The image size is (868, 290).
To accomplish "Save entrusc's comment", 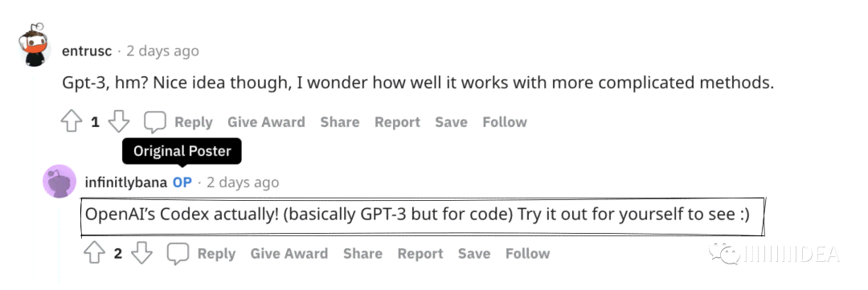I will click(451, 122).
